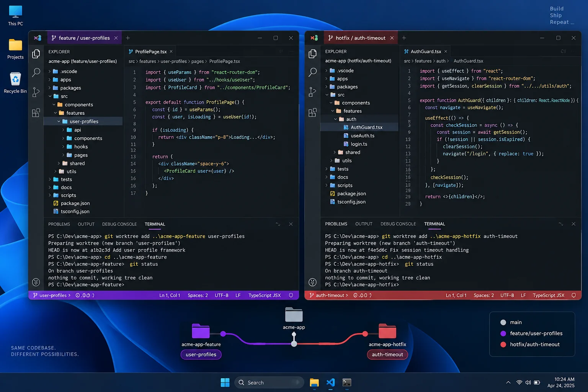Viewport: 588px width, 392px height.
Task: Open Source Control icon in left window
Action: [36, 92]
